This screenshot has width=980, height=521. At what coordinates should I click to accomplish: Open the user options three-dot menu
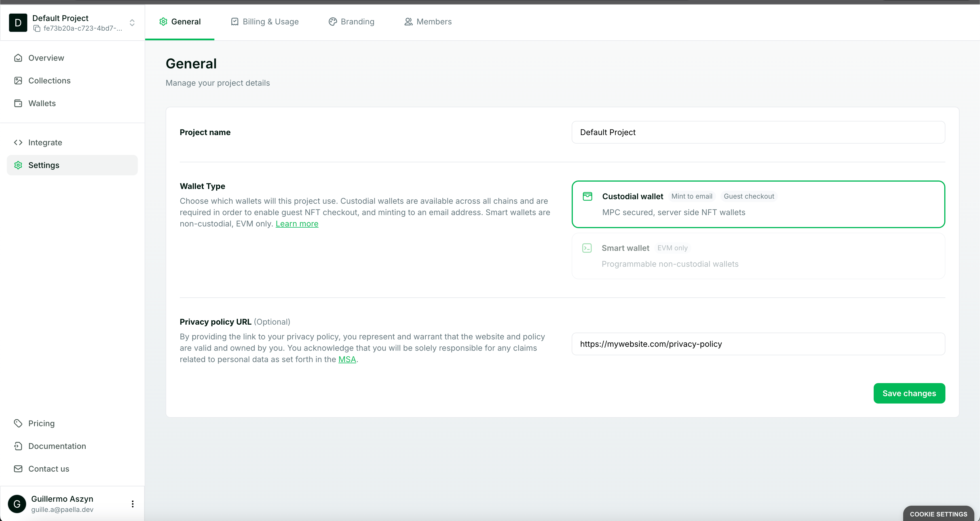[132, 504]
